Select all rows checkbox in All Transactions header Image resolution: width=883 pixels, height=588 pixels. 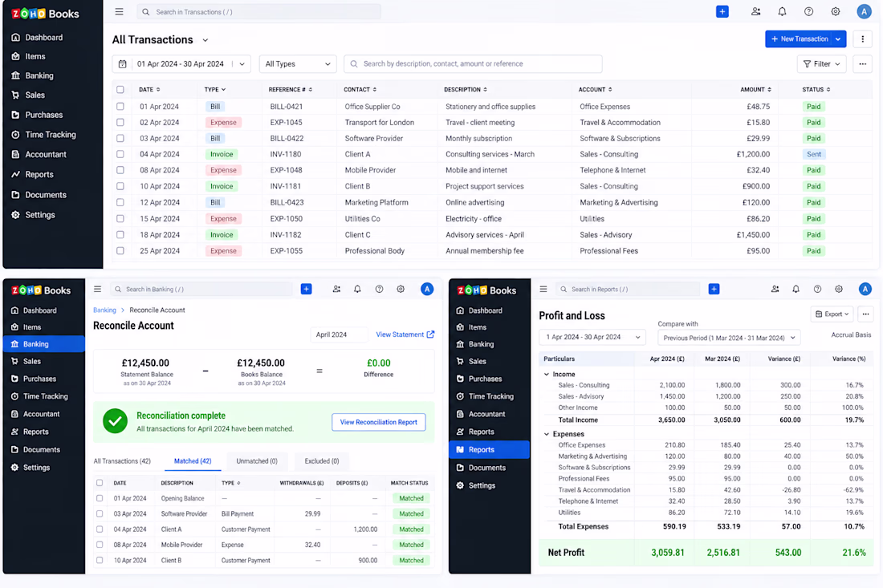[120, 90]
